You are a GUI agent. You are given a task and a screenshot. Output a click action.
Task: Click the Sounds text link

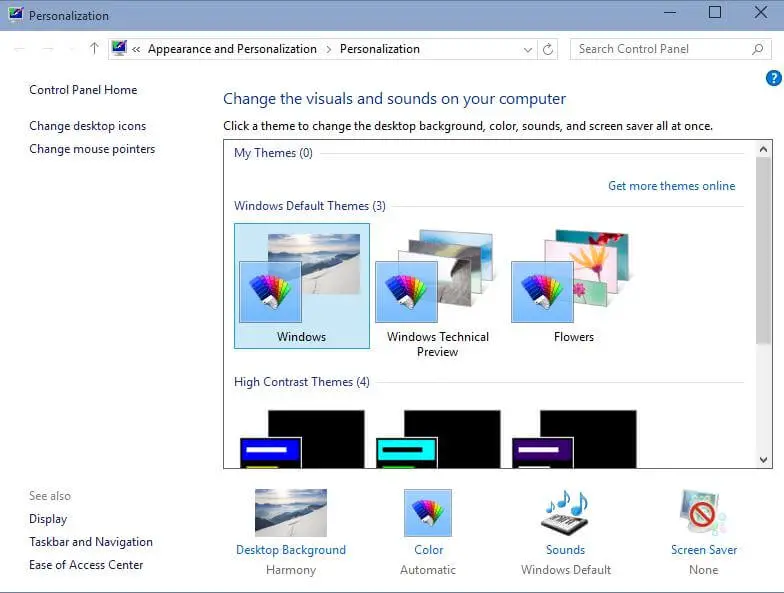click(566, 550)
